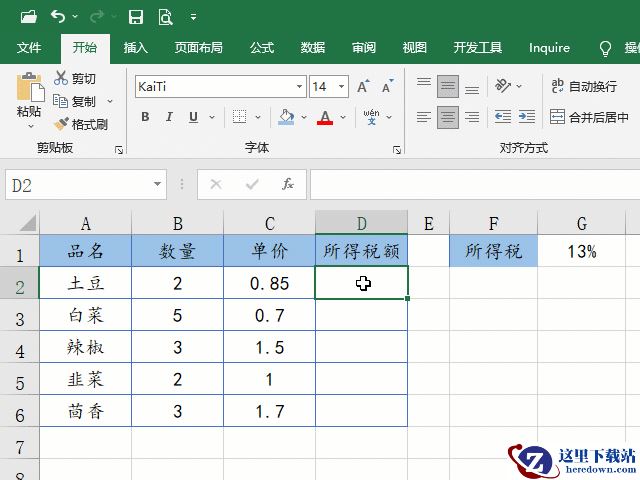
Task: Toggle middle vertical alignment
Action: click(448, 86)
